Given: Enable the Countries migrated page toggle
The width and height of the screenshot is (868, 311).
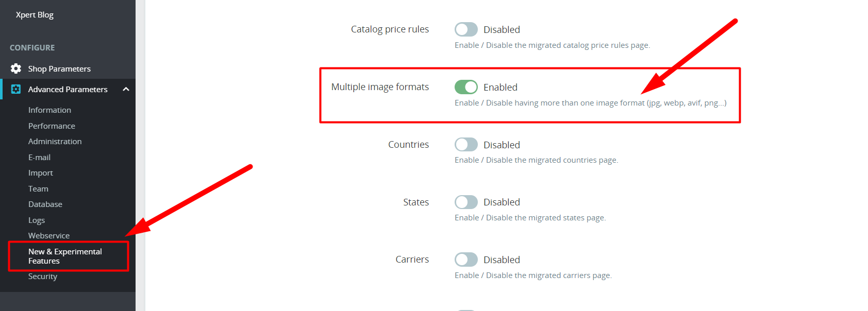Looking at the screenshot, I should [466, 145].
